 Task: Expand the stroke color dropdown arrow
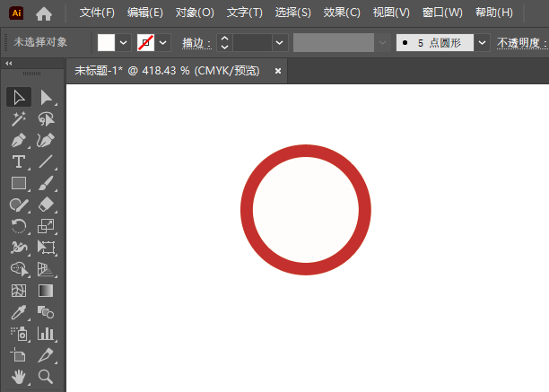click(x=162, y=43)
